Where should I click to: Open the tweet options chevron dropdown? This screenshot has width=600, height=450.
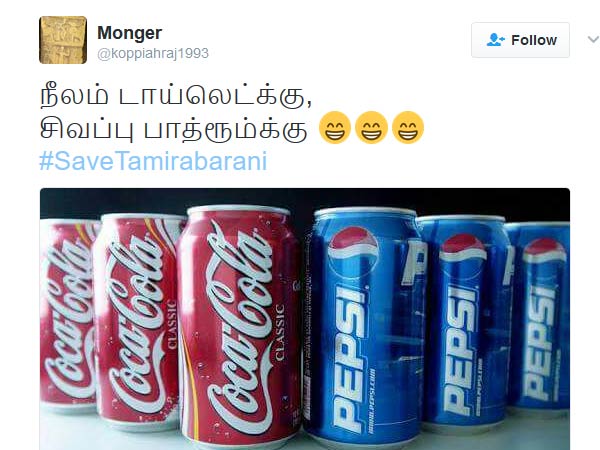click(593, 39)
